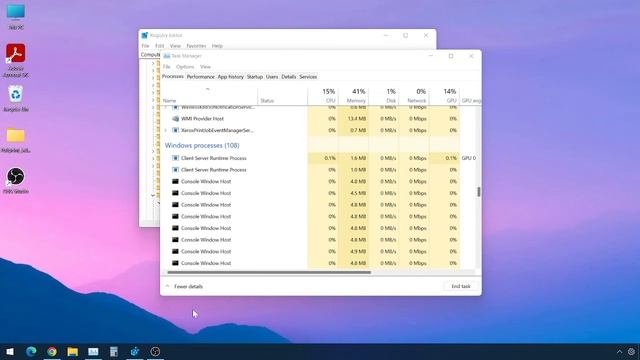640x360 pixels.
Task: Open Task Manager Options menu
Action: click(x=185, y=67)
